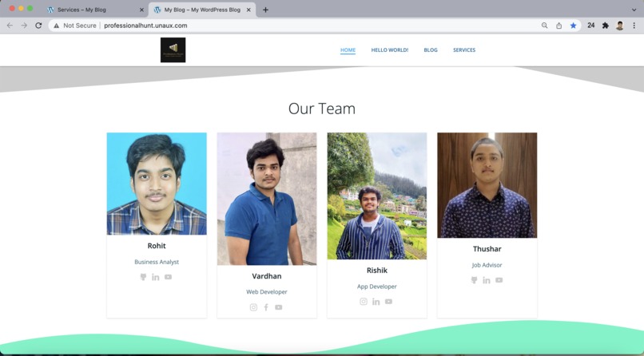Click the name Thushar
This screenshot has height=356, width=644.
pos(487,249)
